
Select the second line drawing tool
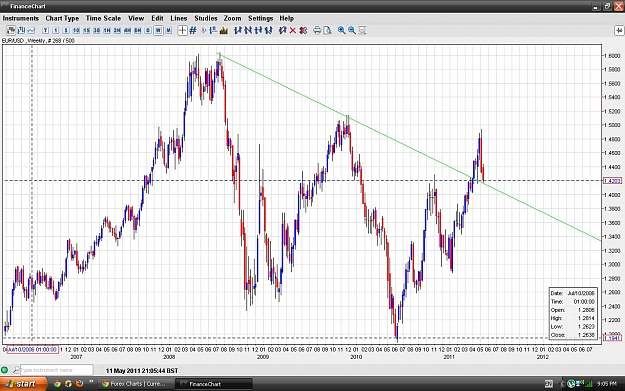248,30
